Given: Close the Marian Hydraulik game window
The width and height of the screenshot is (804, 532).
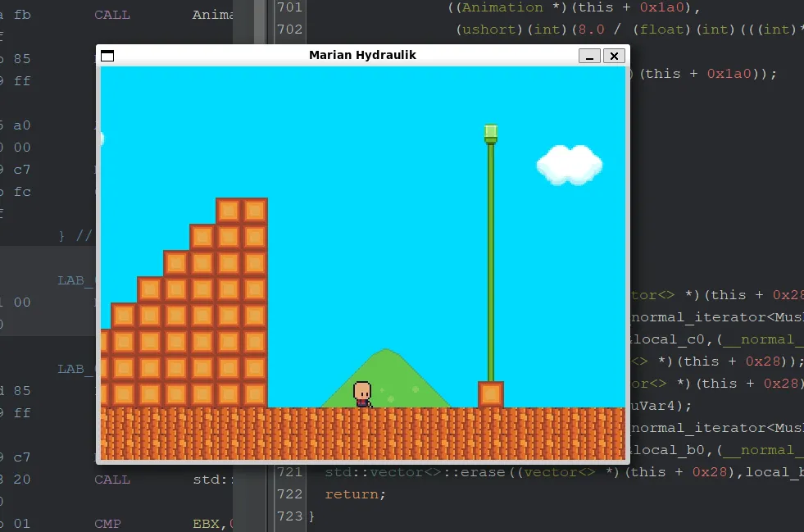Looking at the screenshot, I should tap(614, 56).
